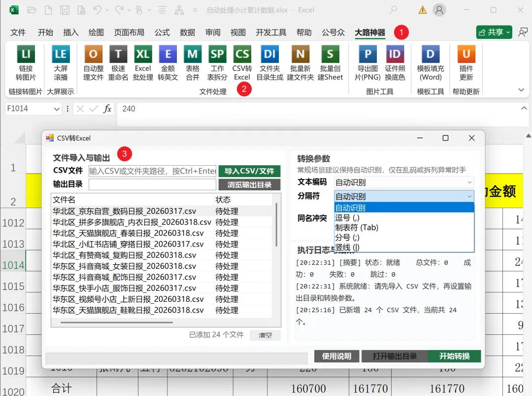This screenshot has width=532, height=396.
Task: Switch to the 插入 ribbon tab
Action: tap(70, 32)
